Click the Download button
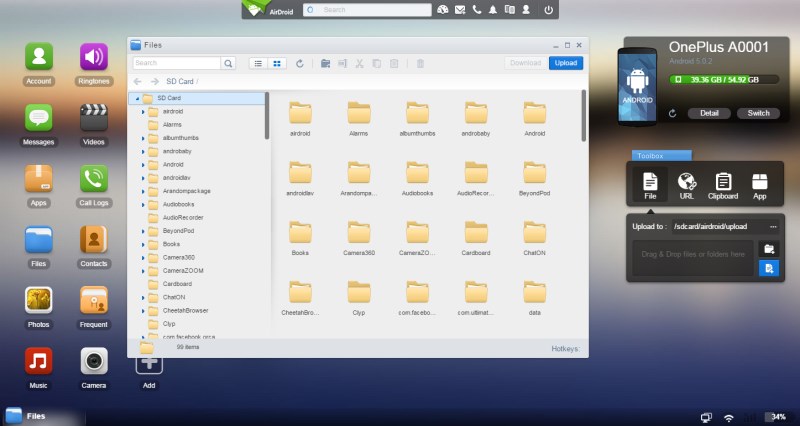Image resolution: width=800 pixels, height=426 pixels. (526, 63)
